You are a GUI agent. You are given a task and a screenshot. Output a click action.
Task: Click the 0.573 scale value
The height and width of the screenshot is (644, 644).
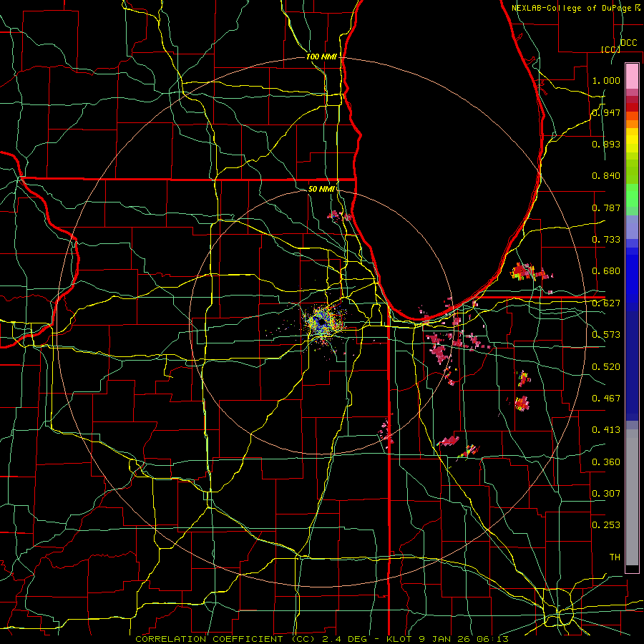tap(606, 335)
